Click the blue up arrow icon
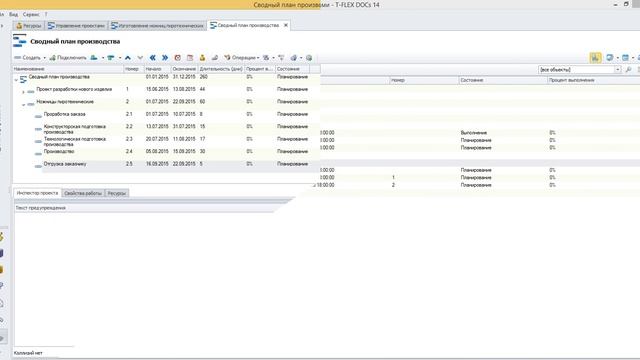 coord(128,58)
